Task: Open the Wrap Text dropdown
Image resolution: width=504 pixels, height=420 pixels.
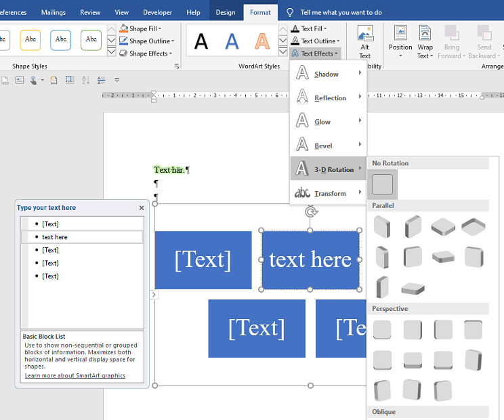Action: [425, 42]
